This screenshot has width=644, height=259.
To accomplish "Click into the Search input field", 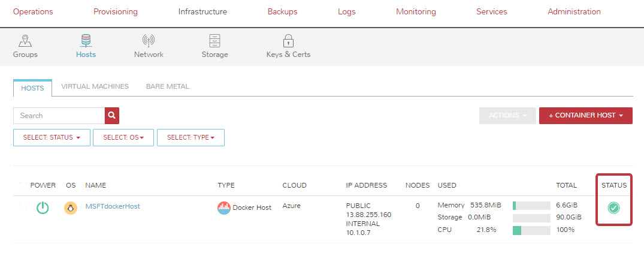I will [x=59, y=116].
